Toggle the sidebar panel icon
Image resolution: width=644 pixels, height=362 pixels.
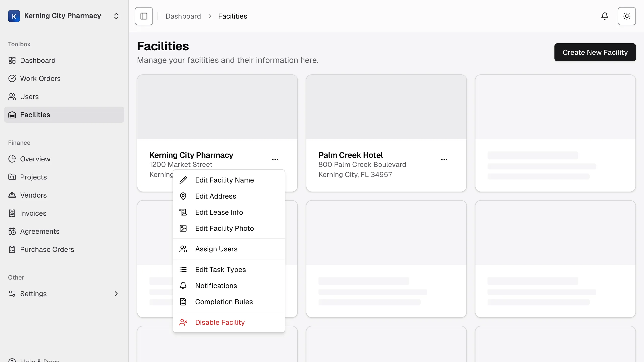pos(144,16)
